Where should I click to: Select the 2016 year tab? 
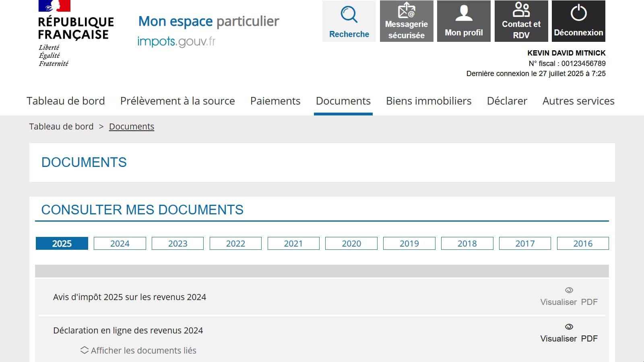point(583,243)
